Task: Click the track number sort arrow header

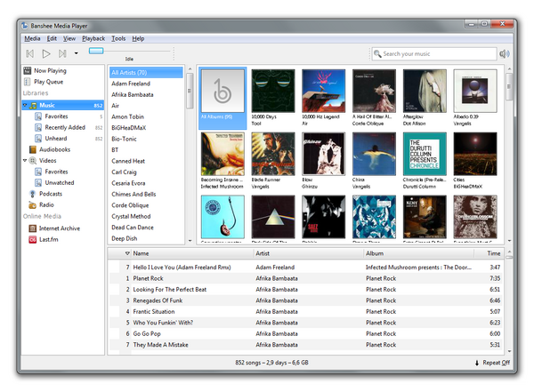Action: pyautogui.click(x=127, y=253)
